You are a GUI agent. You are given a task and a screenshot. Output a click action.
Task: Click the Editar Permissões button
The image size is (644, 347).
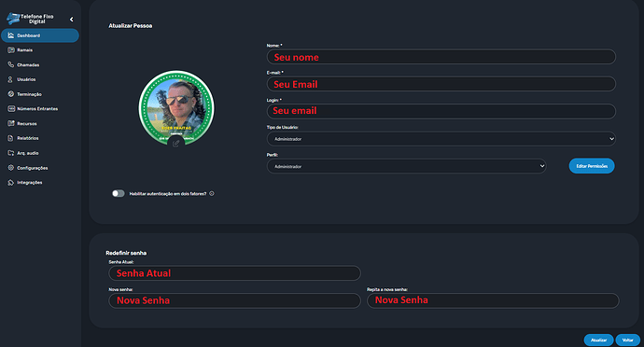point(592,166)
